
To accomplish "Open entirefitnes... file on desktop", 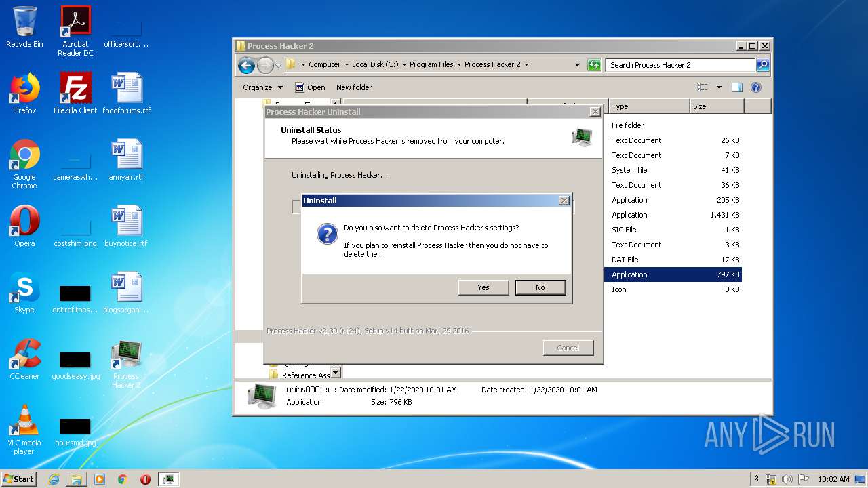I will tap(75, 299).
